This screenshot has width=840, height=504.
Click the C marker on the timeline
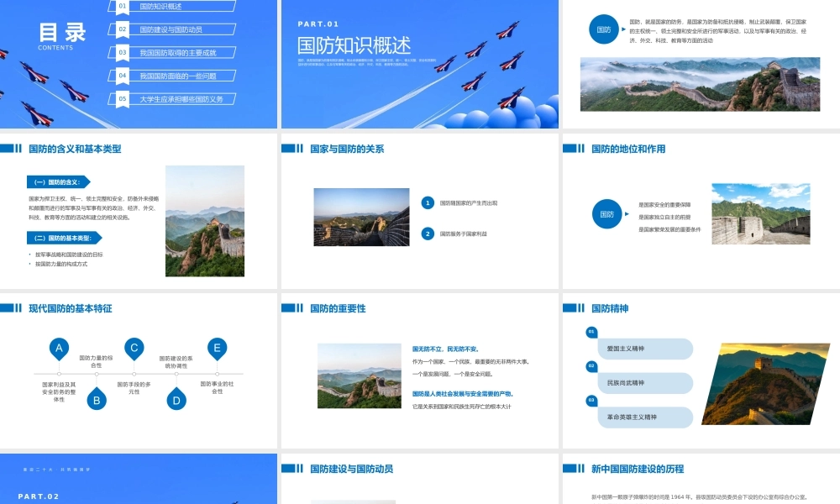point(134,348)
